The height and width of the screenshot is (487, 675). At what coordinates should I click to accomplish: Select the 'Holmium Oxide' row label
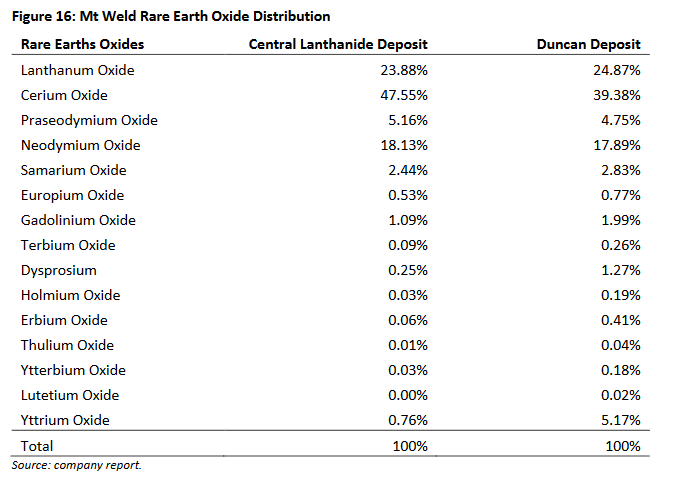click(70, 295)
